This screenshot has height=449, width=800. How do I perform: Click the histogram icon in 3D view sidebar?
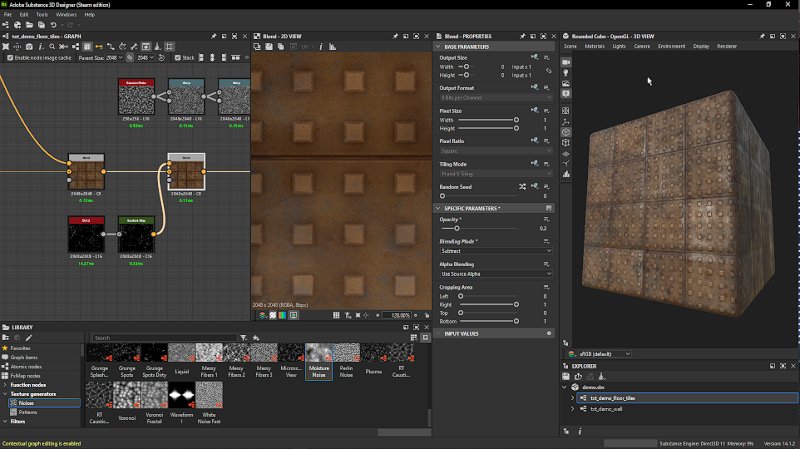tap(566, 173)
